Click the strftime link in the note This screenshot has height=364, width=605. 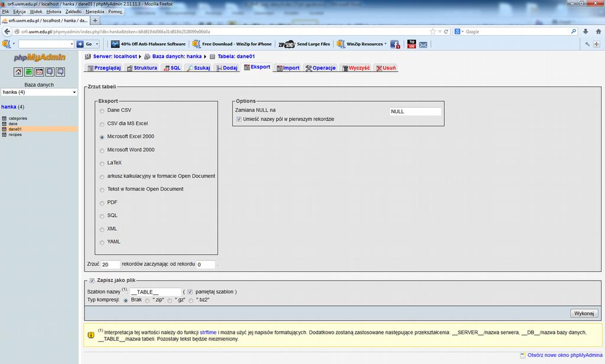click(208, 332)
